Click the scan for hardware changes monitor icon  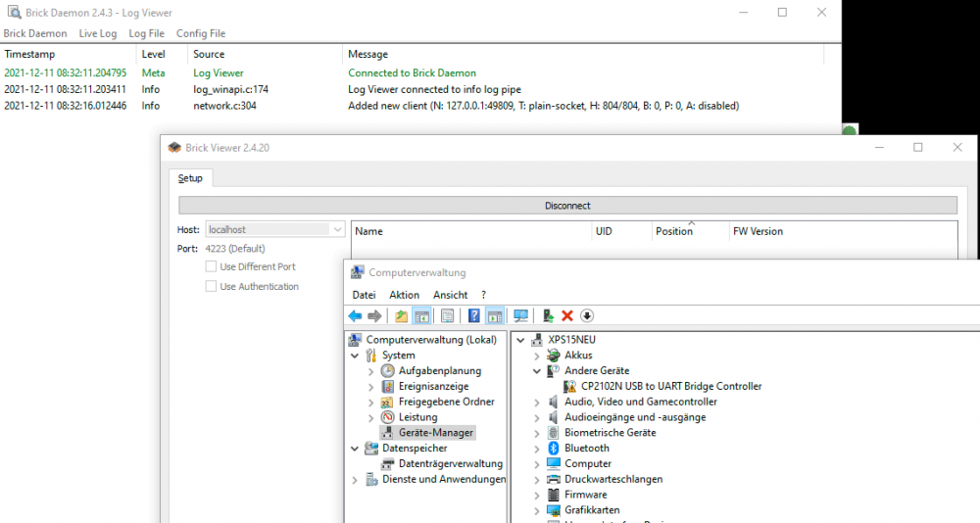520,315
